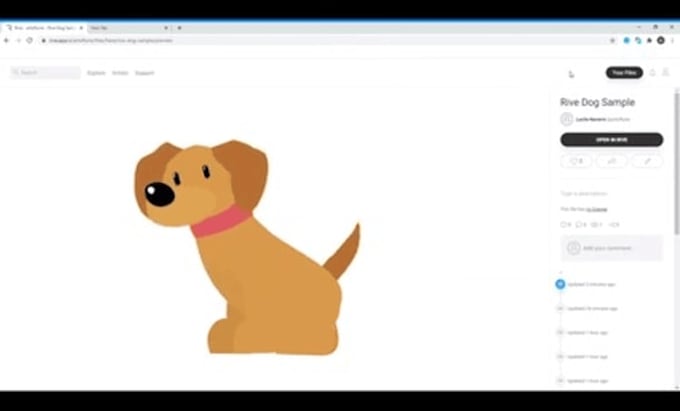This screenshot has width=680, height=411.
Task: Focus the browser address bar URL
Action: click(x=111, y=40)
